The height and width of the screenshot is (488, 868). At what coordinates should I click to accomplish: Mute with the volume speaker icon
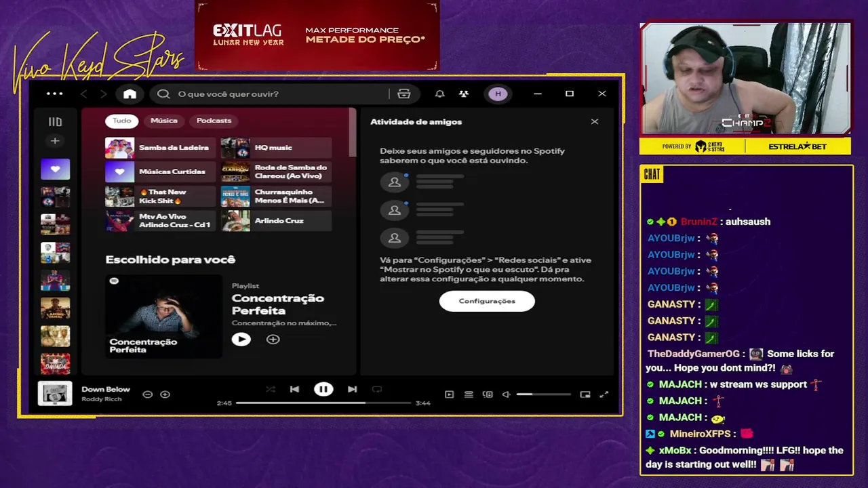click(x=506, y=394)
